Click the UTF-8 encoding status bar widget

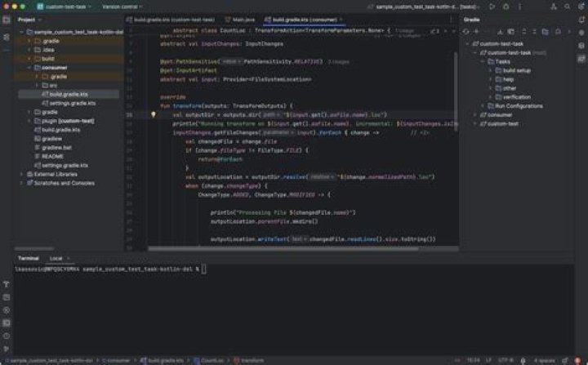tap(506, 360)
